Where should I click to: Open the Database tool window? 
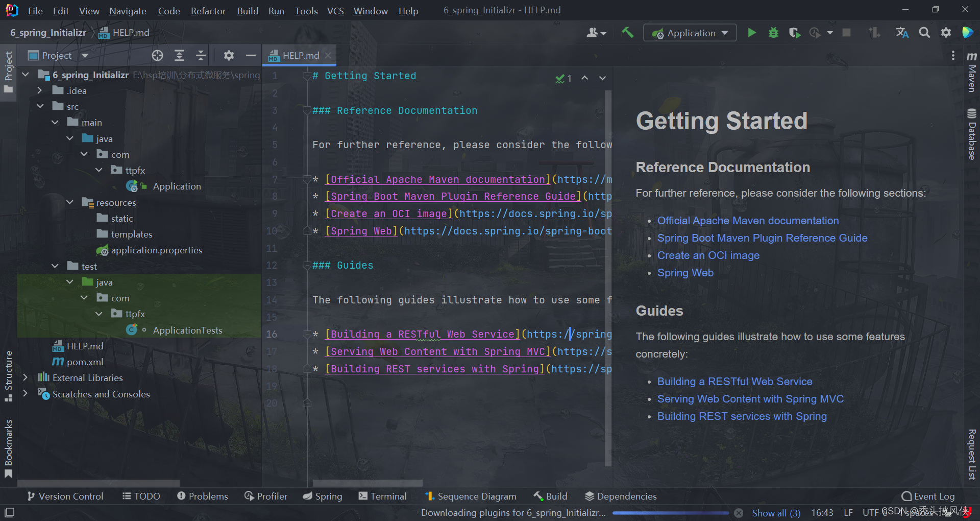[x=972, y=134]
